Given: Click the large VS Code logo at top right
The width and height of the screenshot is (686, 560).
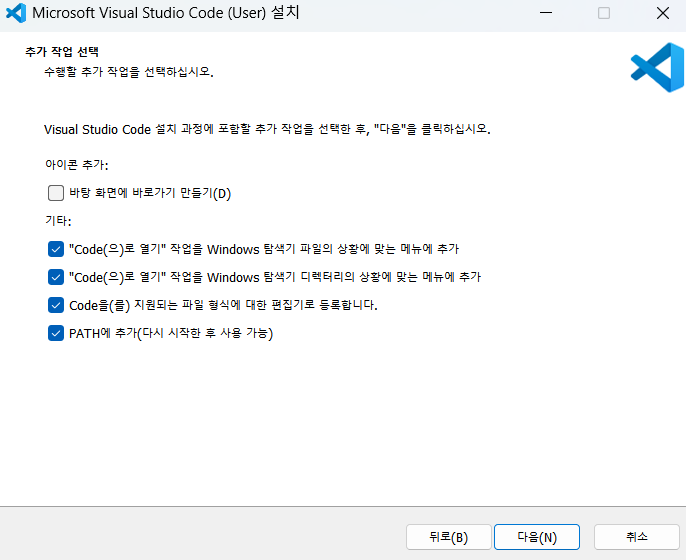Looking at the screenshot, I should coord(658,67).
